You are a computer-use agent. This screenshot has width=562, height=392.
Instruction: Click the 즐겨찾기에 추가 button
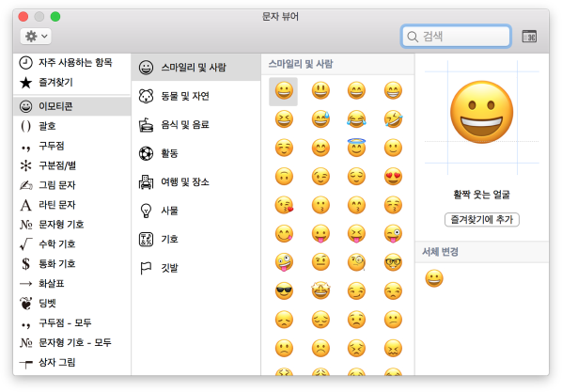[482, 219]
